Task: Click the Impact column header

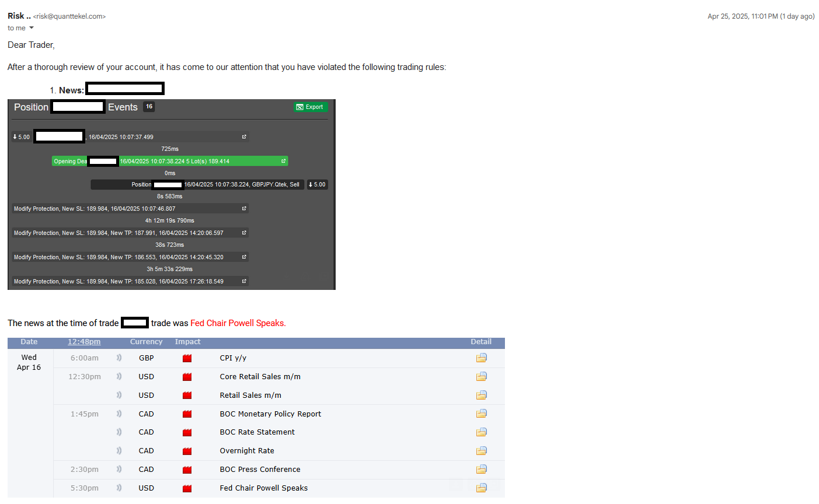Action: pos(187,342)
